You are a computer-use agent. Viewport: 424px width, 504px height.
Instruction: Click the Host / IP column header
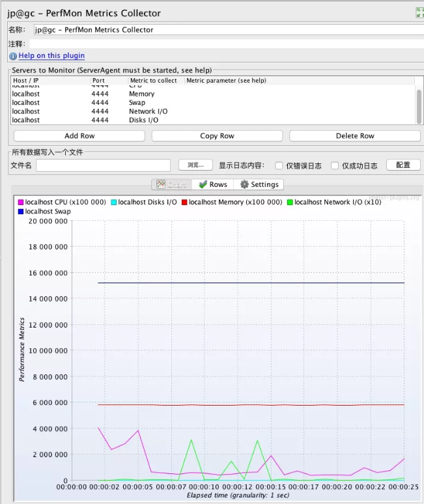(x=51, y=80)
